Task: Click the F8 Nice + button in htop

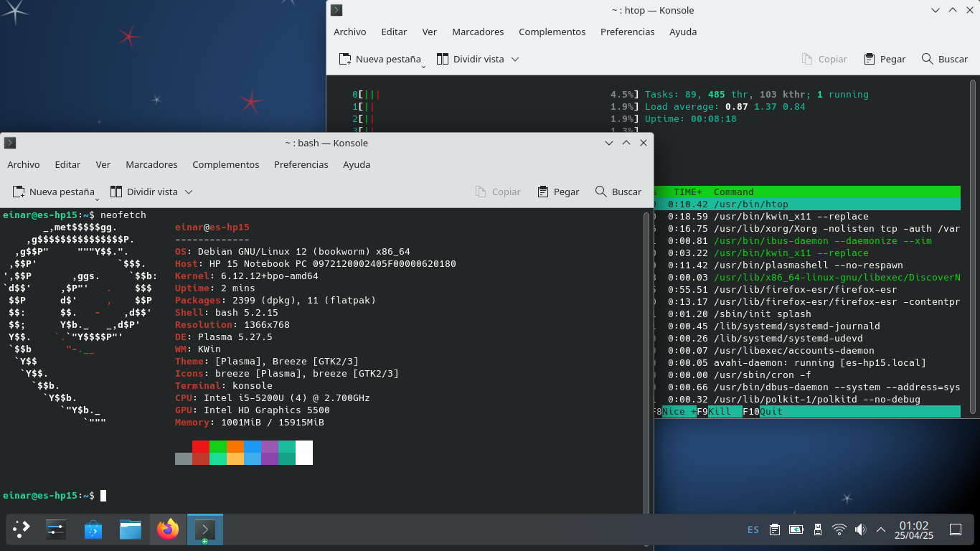Action: tap(675, 412)
